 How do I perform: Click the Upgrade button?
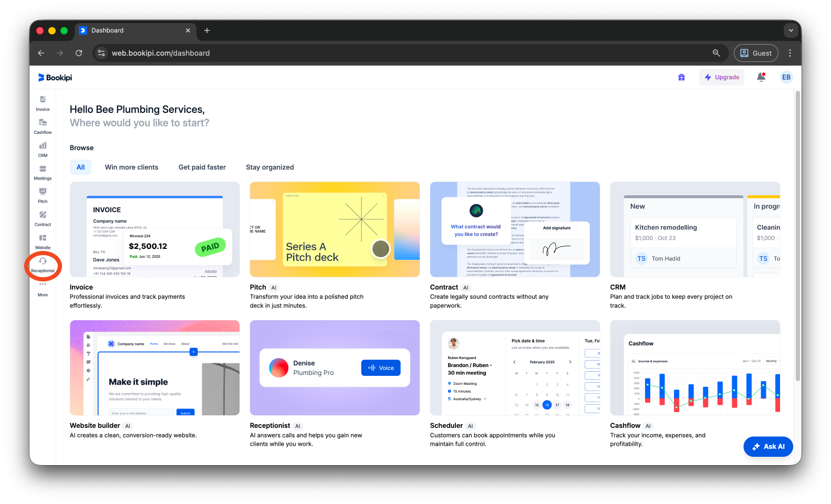click(x=722, y=77)
